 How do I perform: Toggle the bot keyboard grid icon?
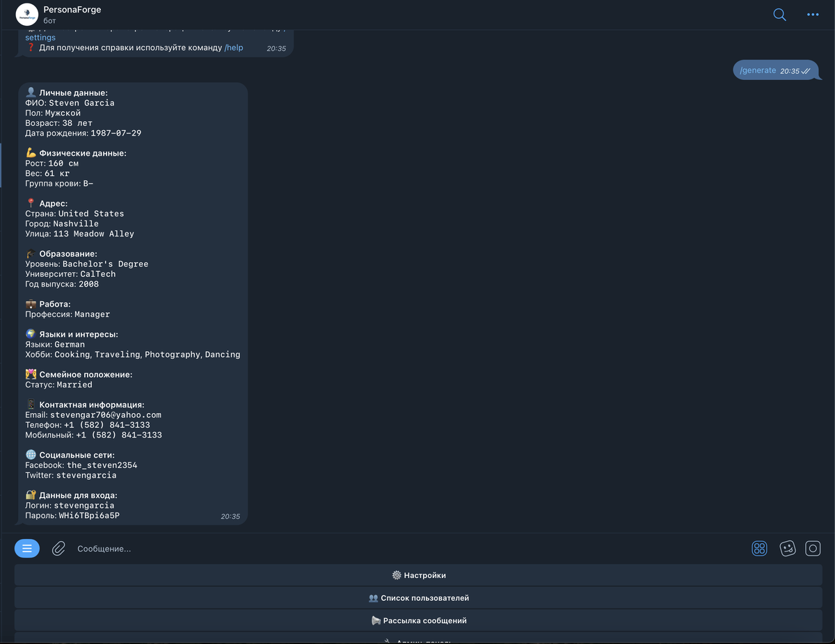[759, 549]
